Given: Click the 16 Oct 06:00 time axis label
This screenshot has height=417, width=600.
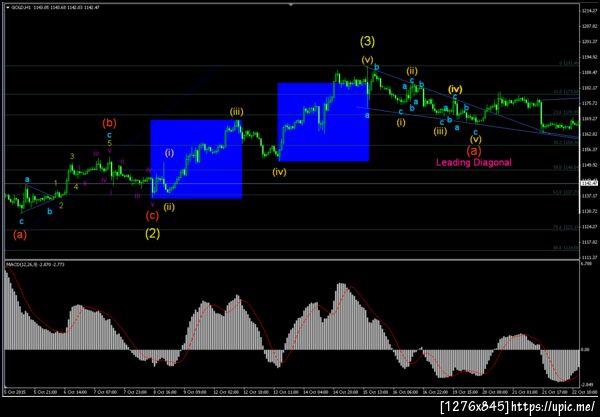Looking at the screenshot, I should pos(405,392).
